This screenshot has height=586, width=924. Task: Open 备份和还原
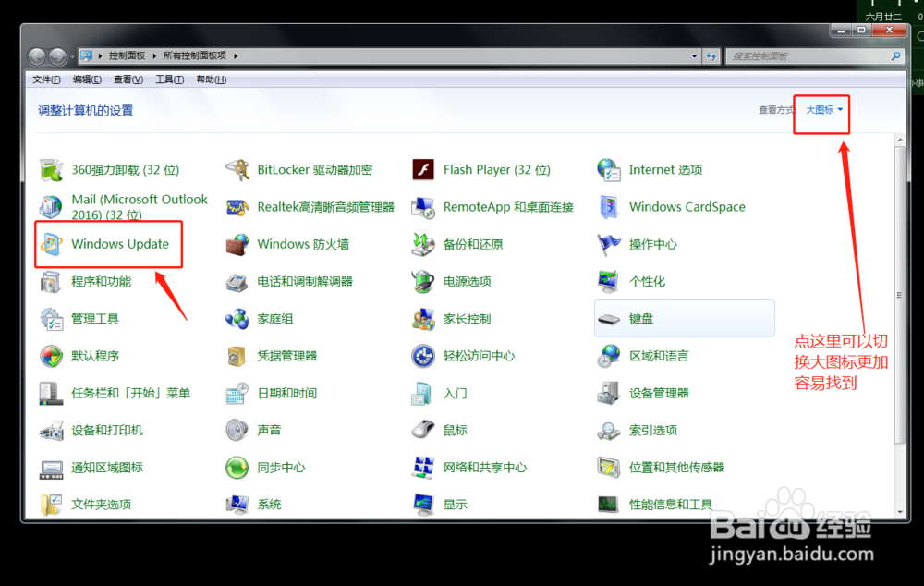(x=475, y=244)
